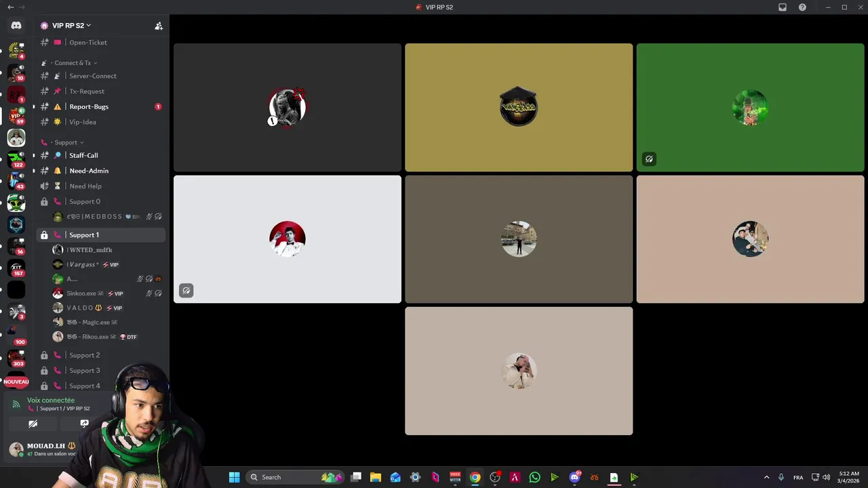Viewport: 868px width, 488px height.
Task: Open the Discord help icon in the title bar
Action: click(802, 7)
